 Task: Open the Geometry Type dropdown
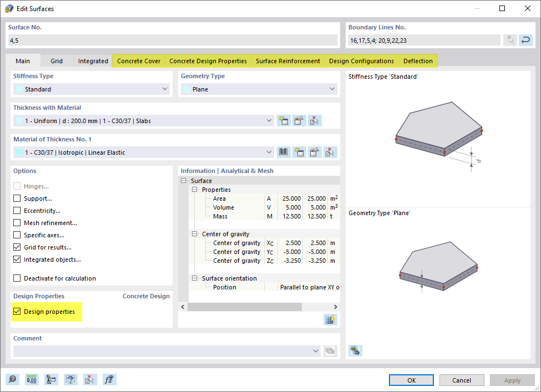(x=332, y=89)
